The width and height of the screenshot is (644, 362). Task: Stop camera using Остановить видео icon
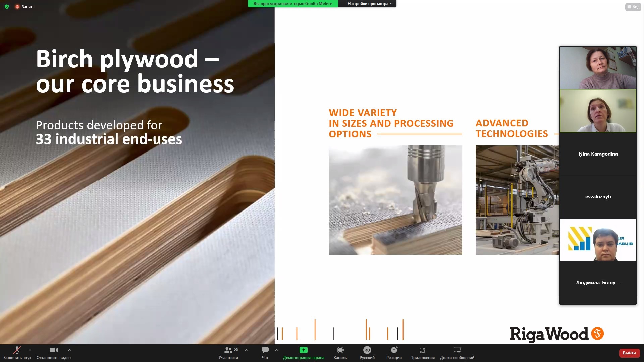[x=53, y=350]
